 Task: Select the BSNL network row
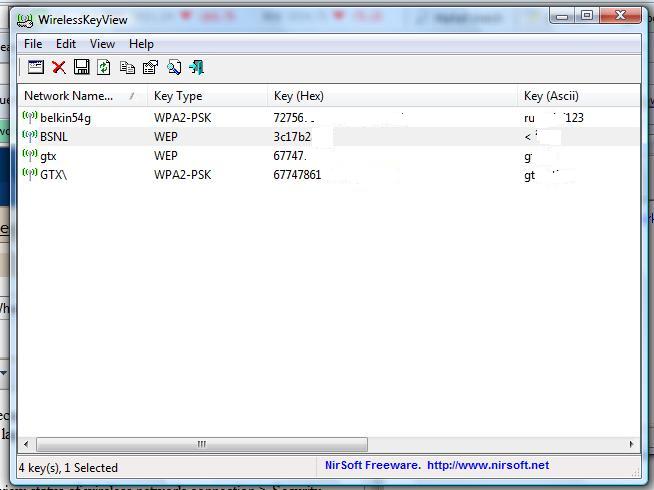tap(329, 136)
